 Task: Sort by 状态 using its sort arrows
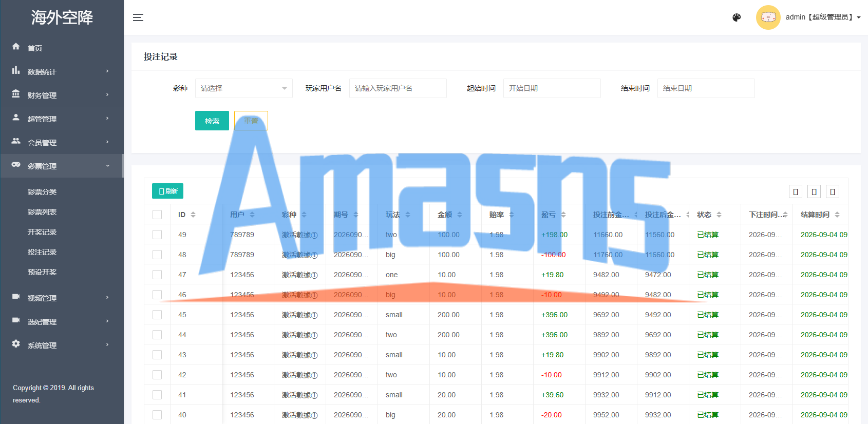pos(719,215)
